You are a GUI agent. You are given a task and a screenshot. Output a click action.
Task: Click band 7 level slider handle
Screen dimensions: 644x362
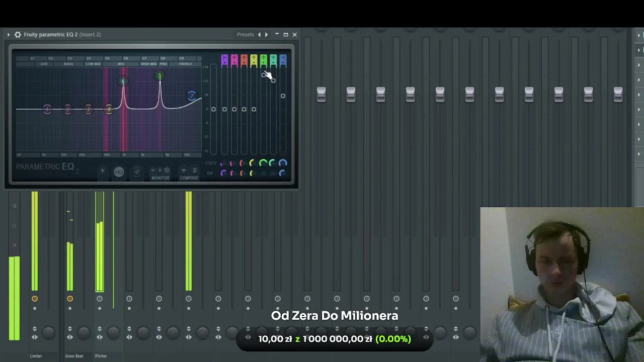click(x=283, y=96)
